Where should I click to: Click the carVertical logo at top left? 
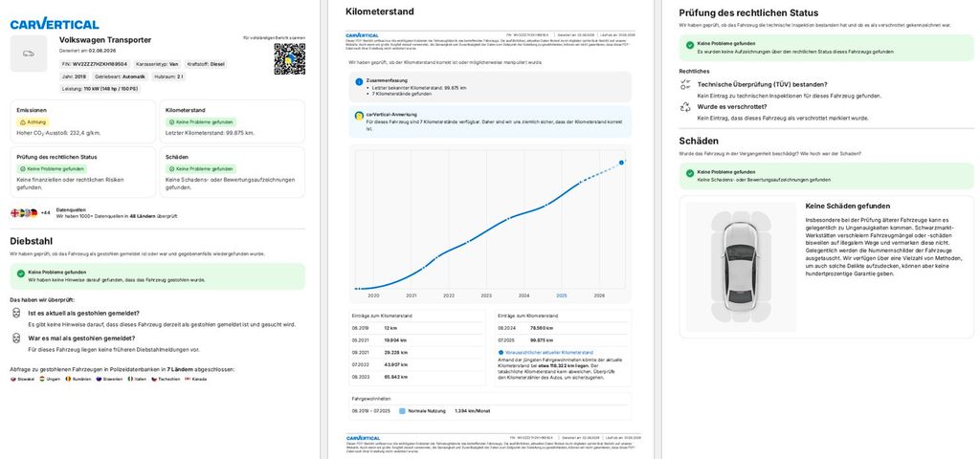(x=55, y=24)
